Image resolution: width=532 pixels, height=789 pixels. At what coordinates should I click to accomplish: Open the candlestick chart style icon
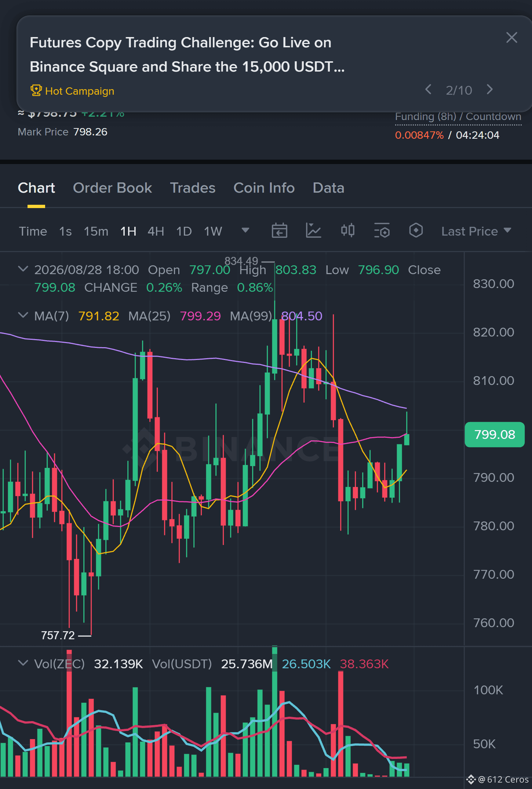(x=348, y=231)
